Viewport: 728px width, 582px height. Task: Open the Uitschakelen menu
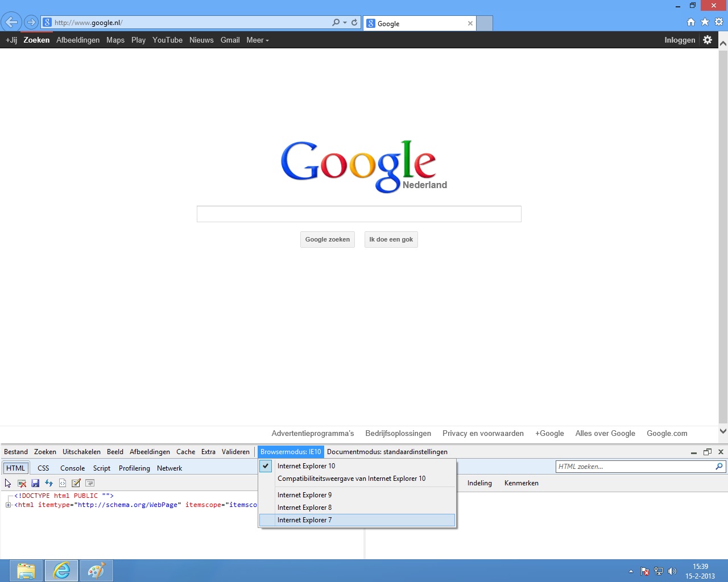81,452
